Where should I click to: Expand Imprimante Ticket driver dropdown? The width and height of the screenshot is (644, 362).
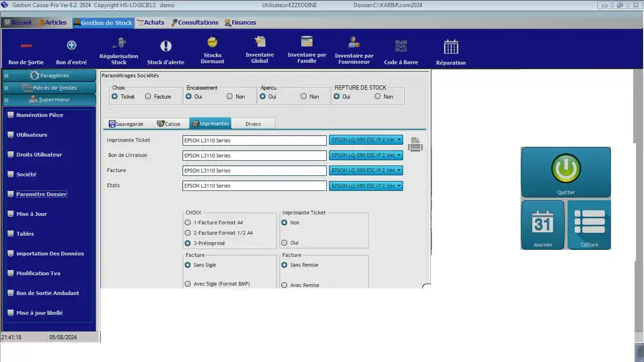[x=400, y=141]
